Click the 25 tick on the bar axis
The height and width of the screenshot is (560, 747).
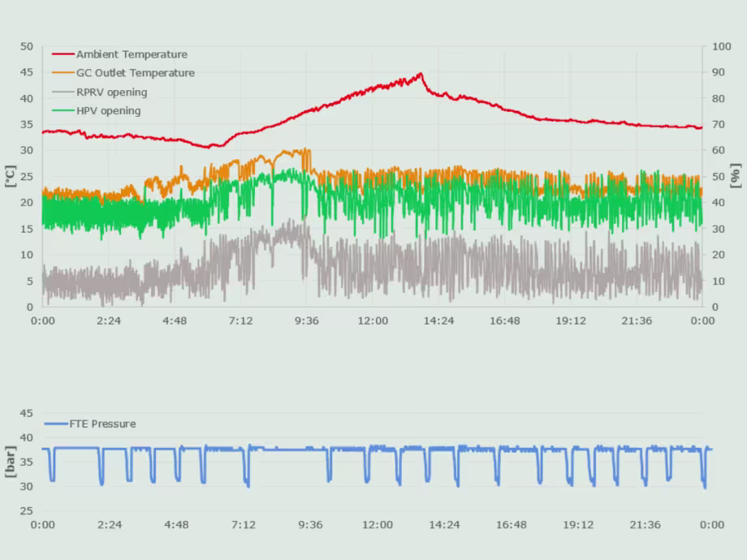tap(26, 511)
